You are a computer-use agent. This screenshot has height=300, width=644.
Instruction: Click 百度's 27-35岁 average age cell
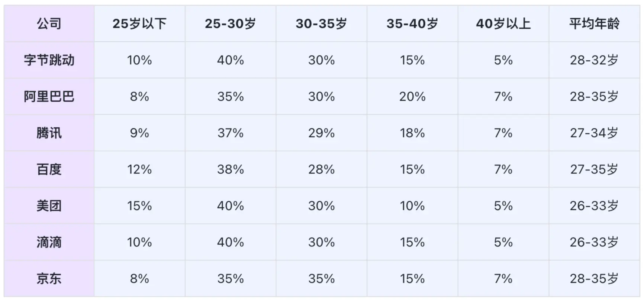[x=594, y=169]
